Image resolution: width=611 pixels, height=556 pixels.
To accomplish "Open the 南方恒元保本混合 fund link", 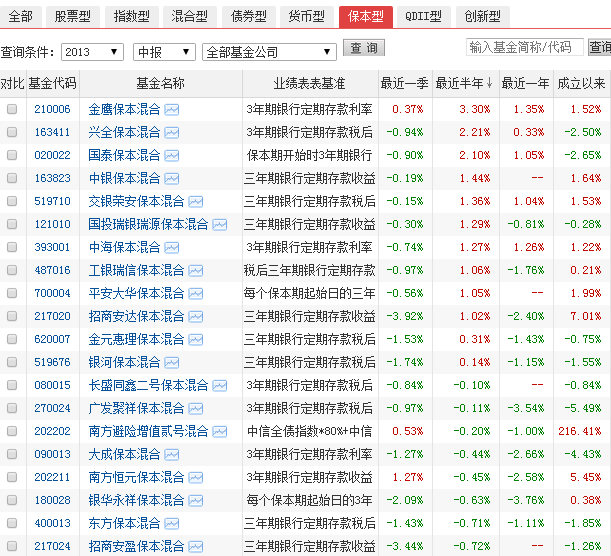I will (136, 477).
